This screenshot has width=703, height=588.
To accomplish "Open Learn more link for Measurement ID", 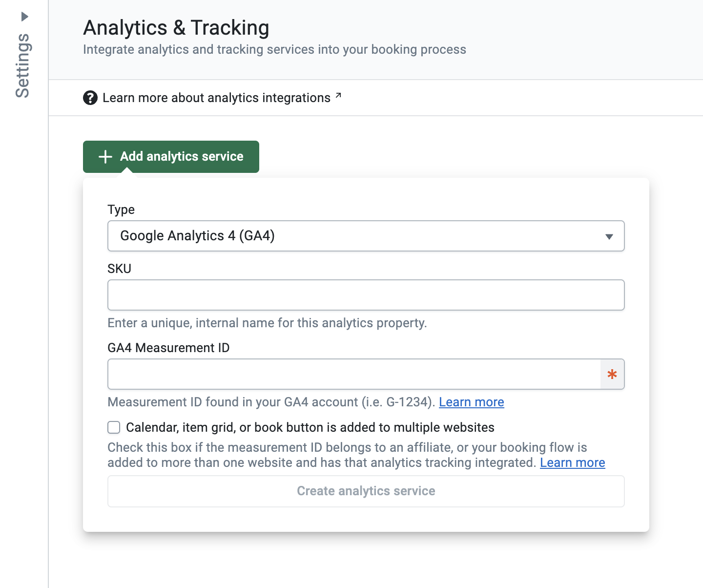I will click(x=471, y=402).
